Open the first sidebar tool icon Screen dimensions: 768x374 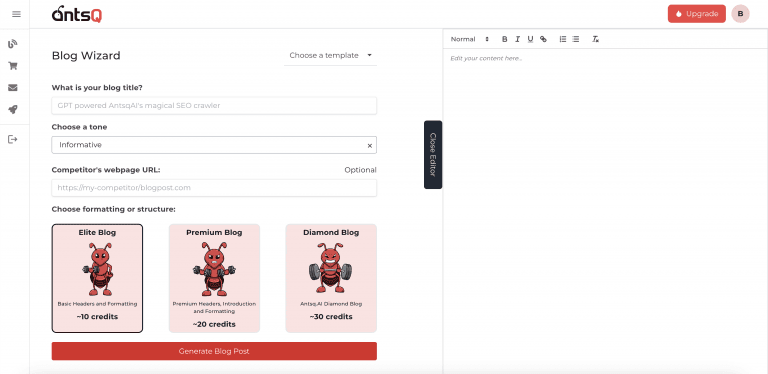tap(13, 44)
